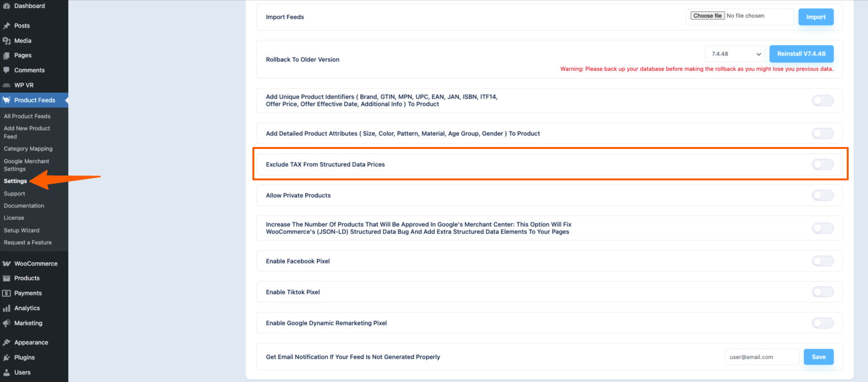Click 'Rollback To Older Version' label text
Image resolution: width=868 pixels, height=382 pixels.
pos(303,59)
